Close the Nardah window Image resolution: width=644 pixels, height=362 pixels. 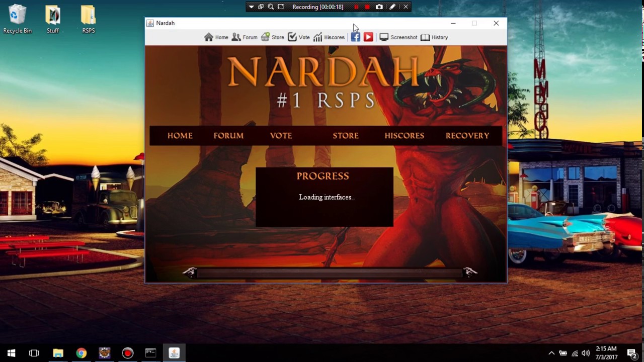tap(496, 23)
